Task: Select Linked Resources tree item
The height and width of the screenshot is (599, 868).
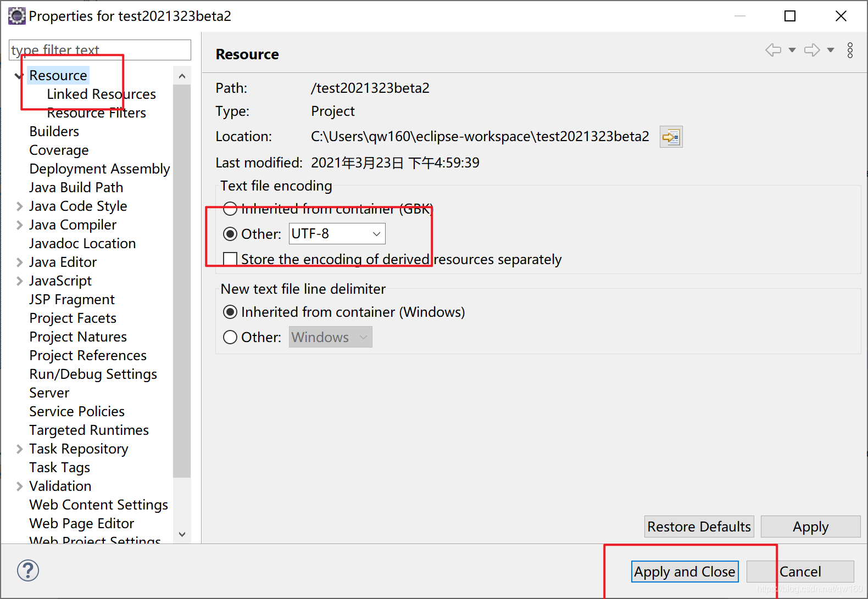Action: [102, 94]
